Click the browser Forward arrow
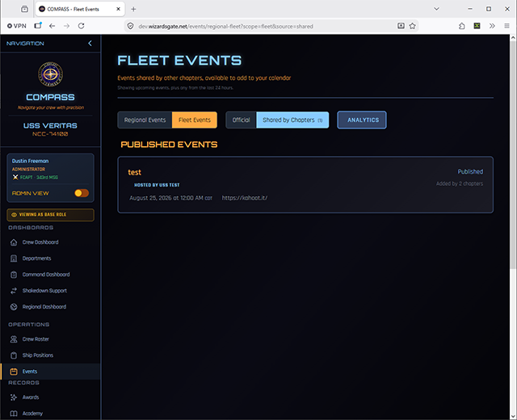 66,26
